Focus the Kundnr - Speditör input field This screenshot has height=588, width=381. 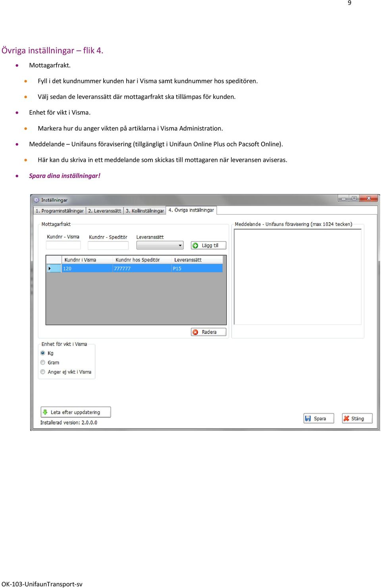click(x=108, y=246)
